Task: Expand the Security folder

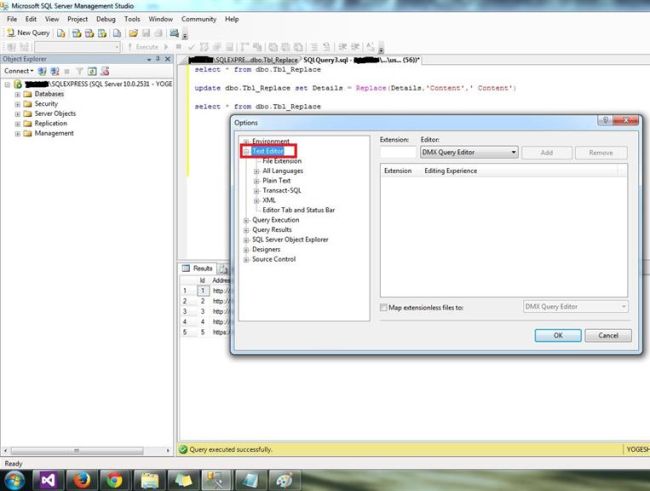Action: click(17, 104)
